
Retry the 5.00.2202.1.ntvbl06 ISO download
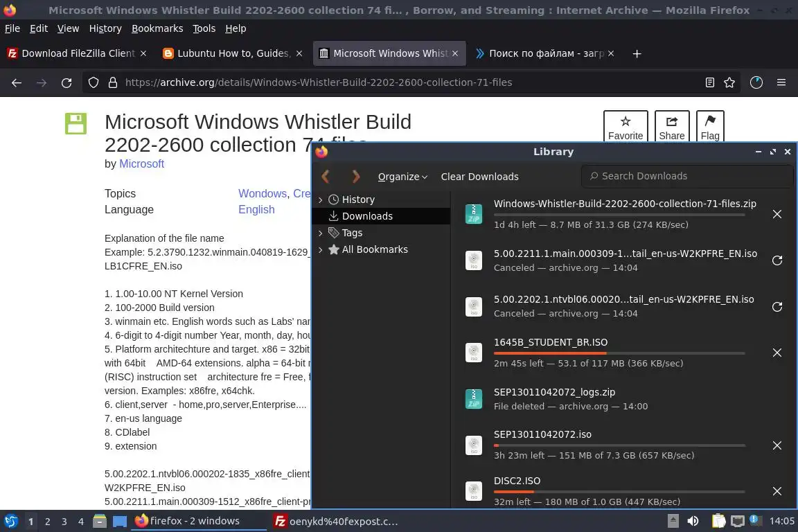(777, 306)
